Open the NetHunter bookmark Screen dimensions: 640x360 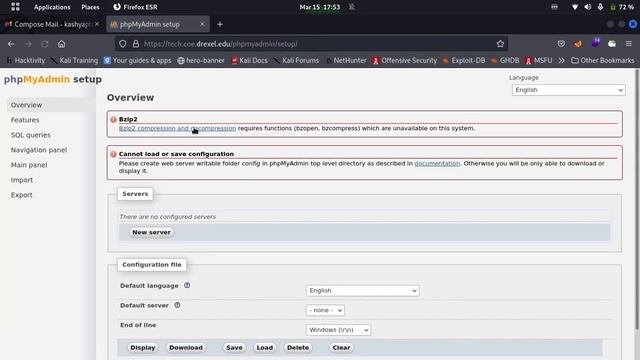click(x=346, y=60)
